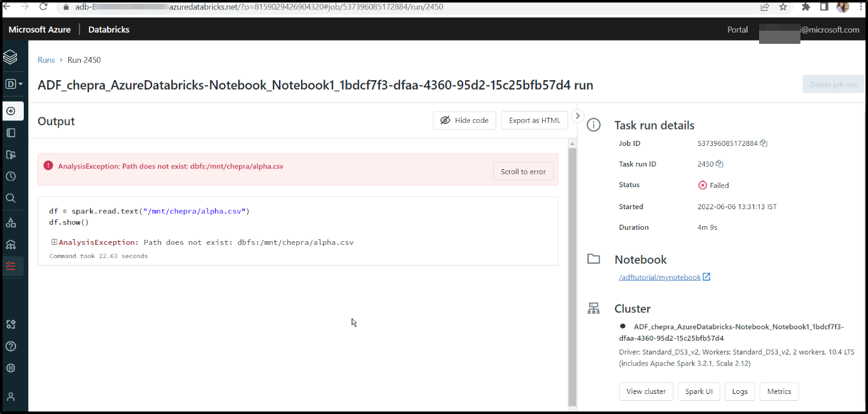Click the Create (plus) icon in sidebar
This screenshot has height=414, width=868.
11,111
